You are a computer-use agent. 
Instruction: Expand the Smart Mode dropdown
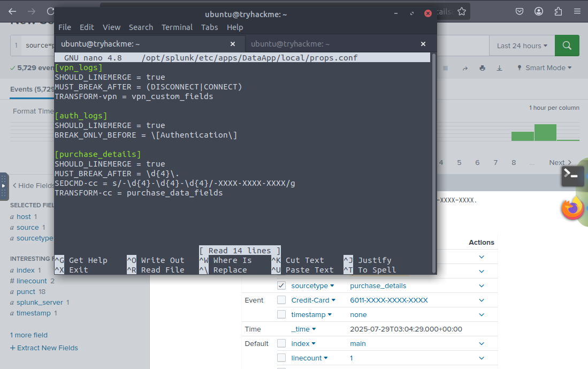544,68
